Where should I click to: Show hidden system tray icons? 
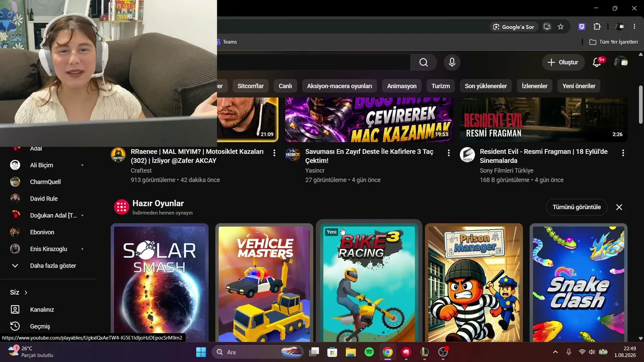click(x=555, y=352)
